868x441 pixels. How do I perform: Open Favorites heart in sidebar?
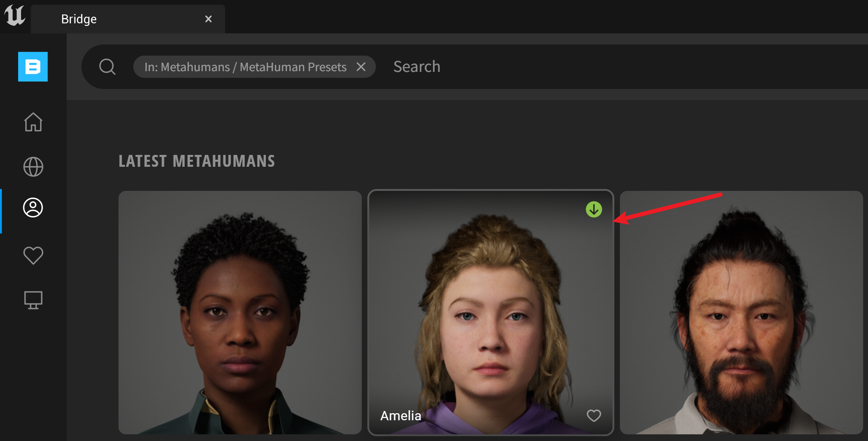pyautogui.click(x=33, y=255)
